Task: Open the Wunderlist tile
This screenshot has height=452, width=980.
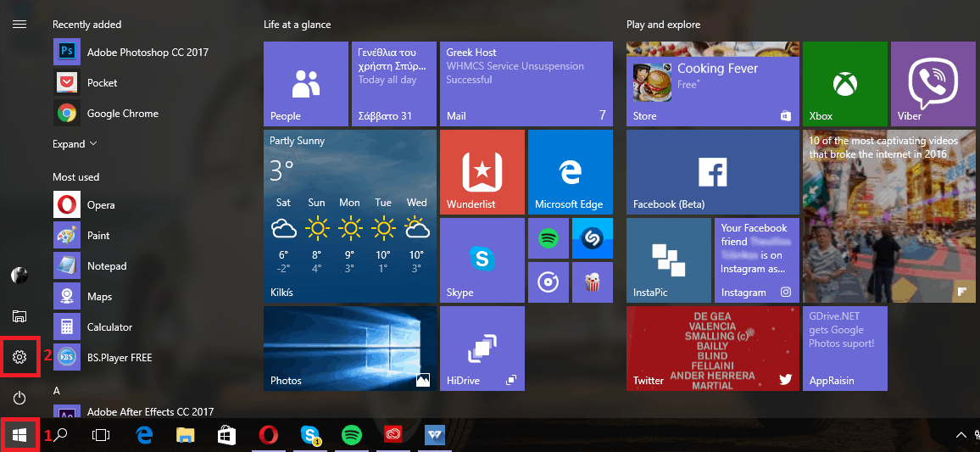Action: pyautogui.click(x=482, y=172)
